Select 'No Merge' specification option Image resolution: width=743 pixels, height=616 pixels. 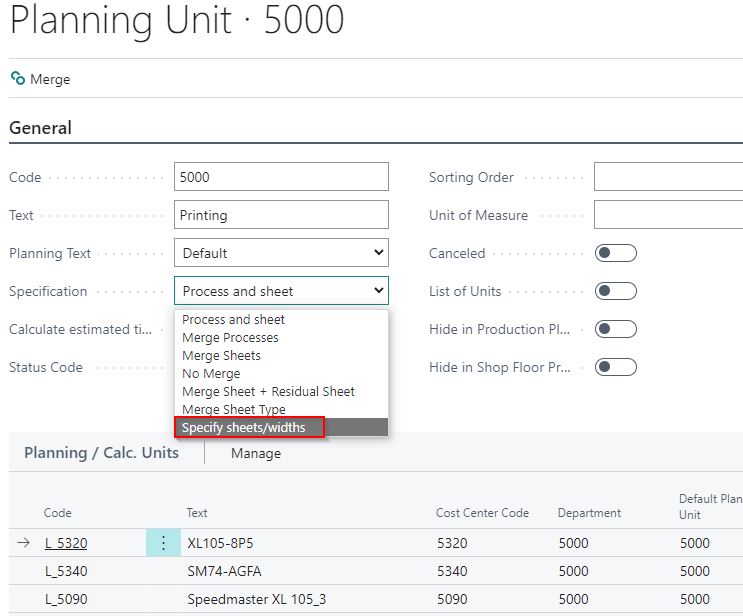click(x=211, y=374)
